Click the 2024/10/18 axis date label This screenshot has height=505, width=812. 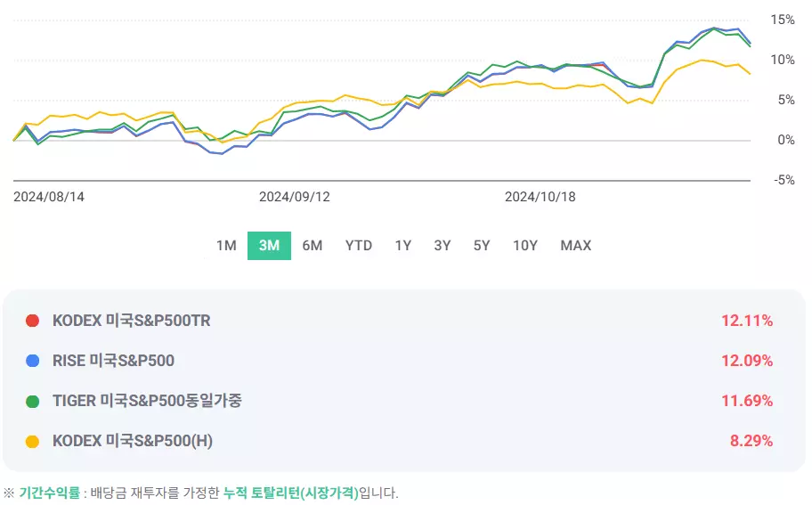pos(540,197)
